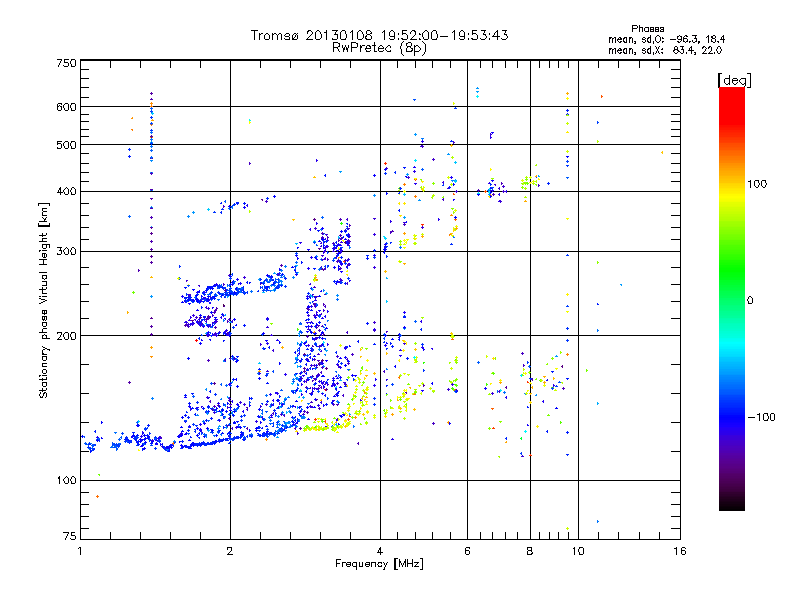Image resolution: width=800 pixels, height=600 pixels.
Task: Click the '[deg]' colorbar unit label
Action: 734,80
